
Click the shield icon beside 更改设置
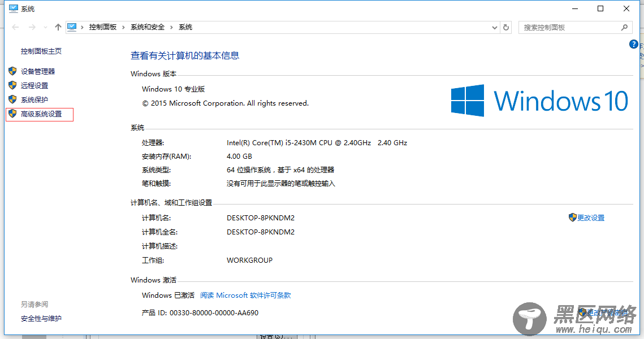pyautogui.click(x=573, y=218)
